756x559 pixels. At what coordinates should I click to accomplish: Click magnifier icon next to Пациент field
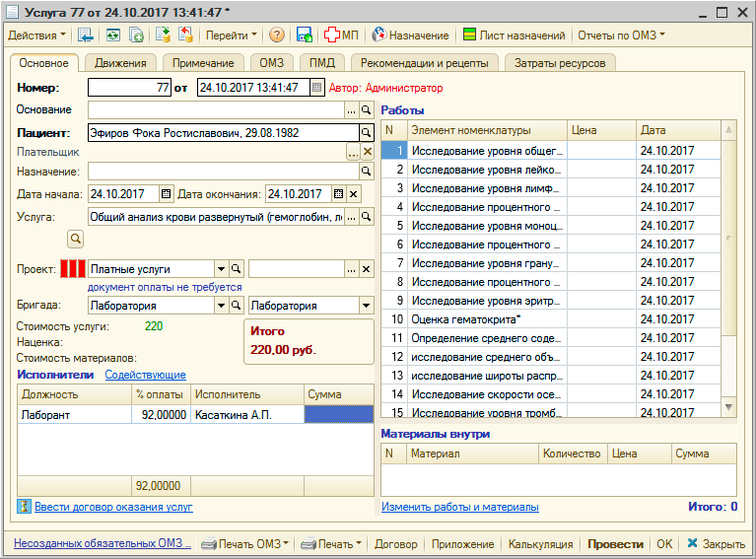[x=366, y=132]
